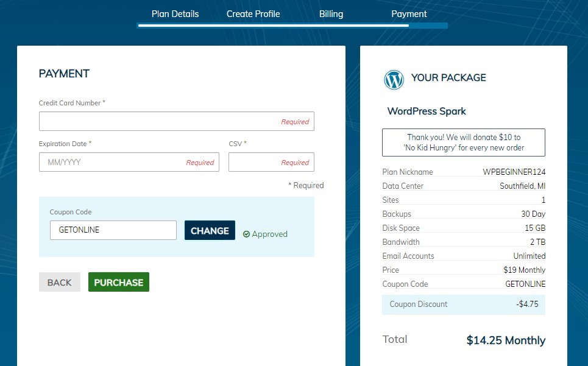Click the 30 Day backups value
Image resolution: width=588 pixels, height=366 pixels.
coord(533,214)
